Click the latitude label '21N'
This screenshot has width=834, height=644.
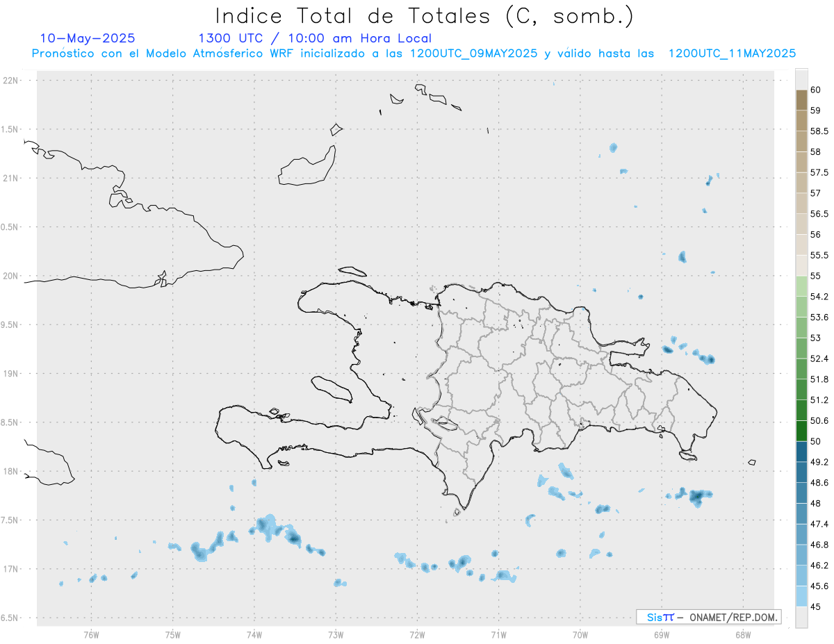tap(12, 179)
